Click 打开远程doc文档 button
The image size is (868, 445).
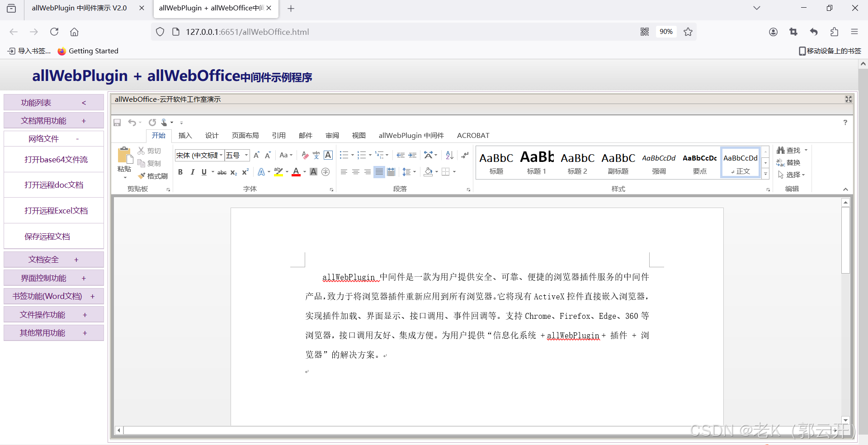[x=54, y=185]
